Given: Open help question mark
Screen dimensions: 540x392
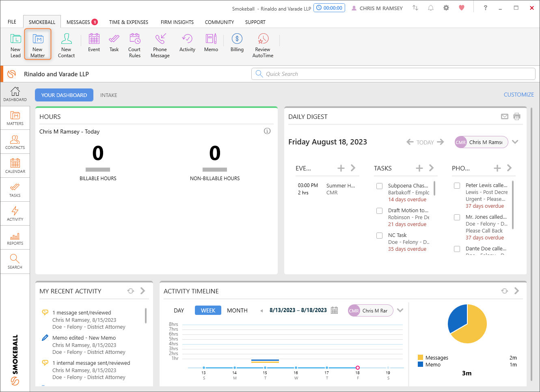Looking at the screenshot, I should 485,8.
